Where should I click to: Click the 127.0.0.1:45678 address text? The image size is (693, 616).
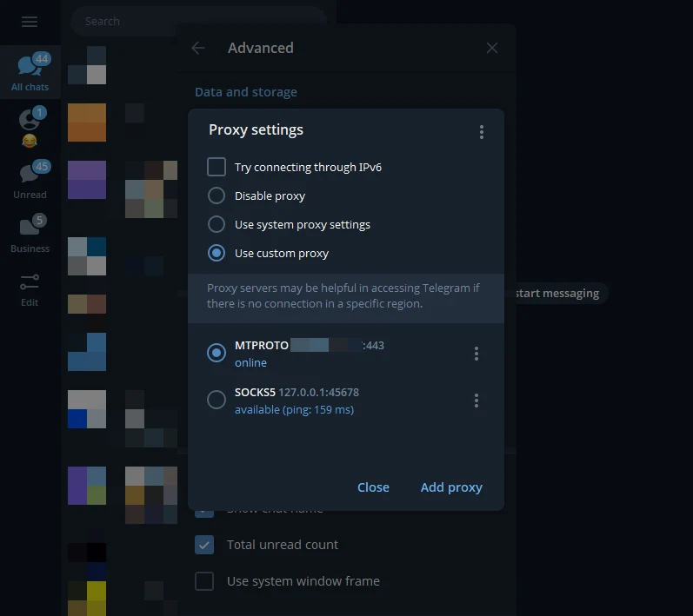(x=318, y=392)
